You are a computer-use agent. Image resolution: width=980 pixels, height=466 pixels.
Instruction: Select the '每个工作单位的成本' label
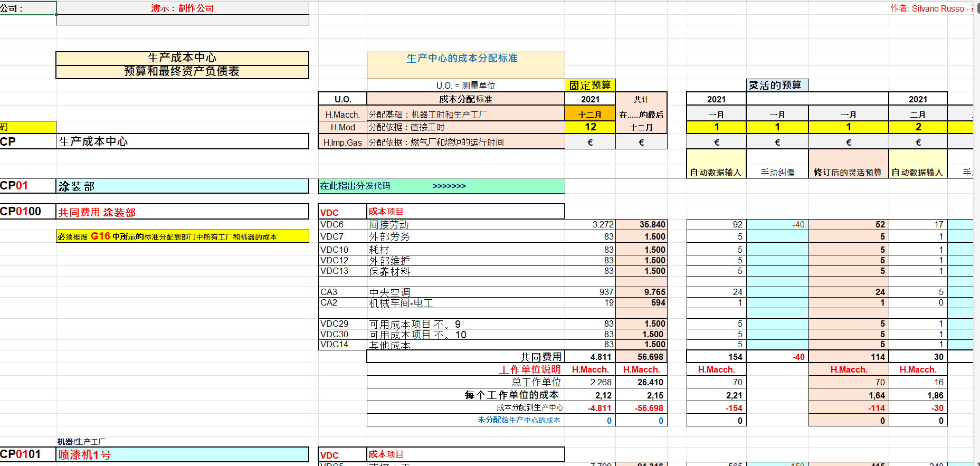(x=465, y=395)
